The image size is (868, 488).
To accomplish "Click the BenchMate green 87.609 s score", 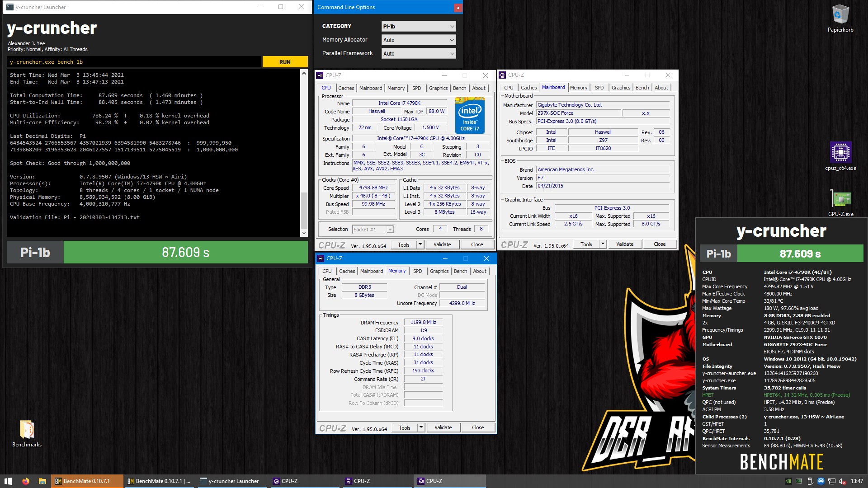I will tap(800, 253).
